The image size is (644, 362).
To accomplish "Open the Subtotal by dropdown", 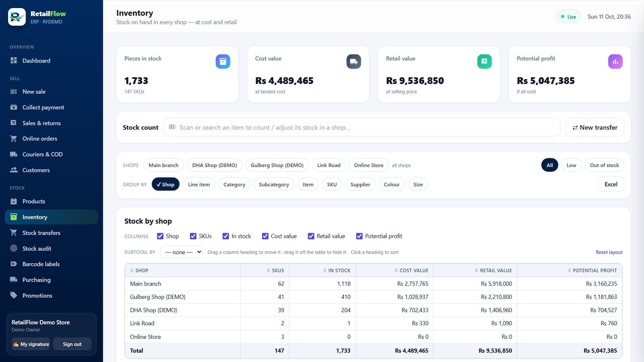I will 182,252.
